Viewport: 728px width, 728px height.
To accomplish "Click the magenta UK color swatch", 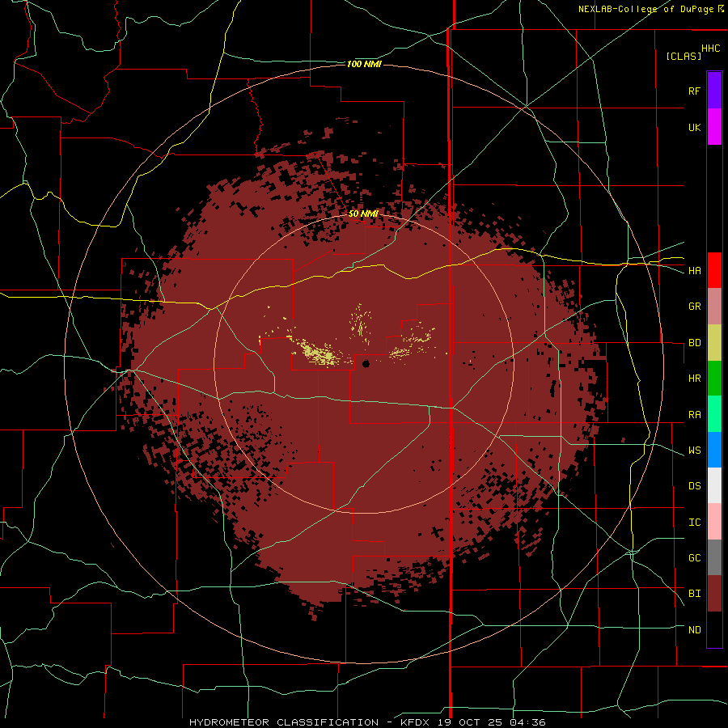I will [714, 127].
